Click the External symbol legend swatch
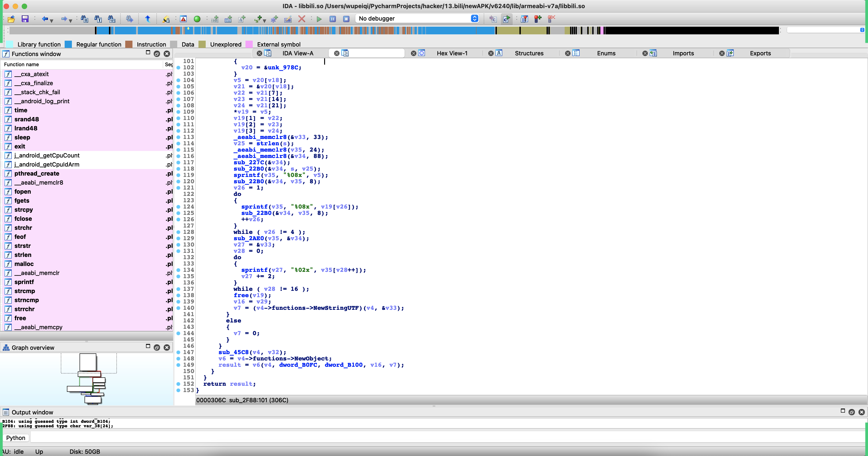This screenshot has width=868, height=456. 249,44
